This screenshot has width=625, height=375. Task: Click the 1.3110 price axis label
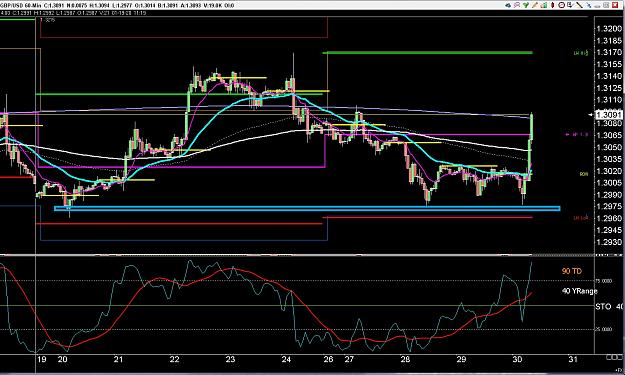[x=609, y=100]
